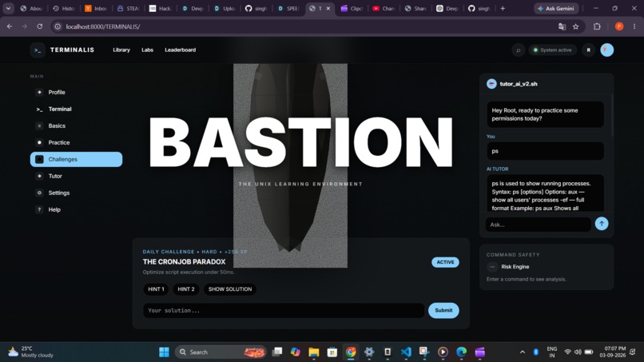Click the Windows taskbar Search box

coord(221,352)
